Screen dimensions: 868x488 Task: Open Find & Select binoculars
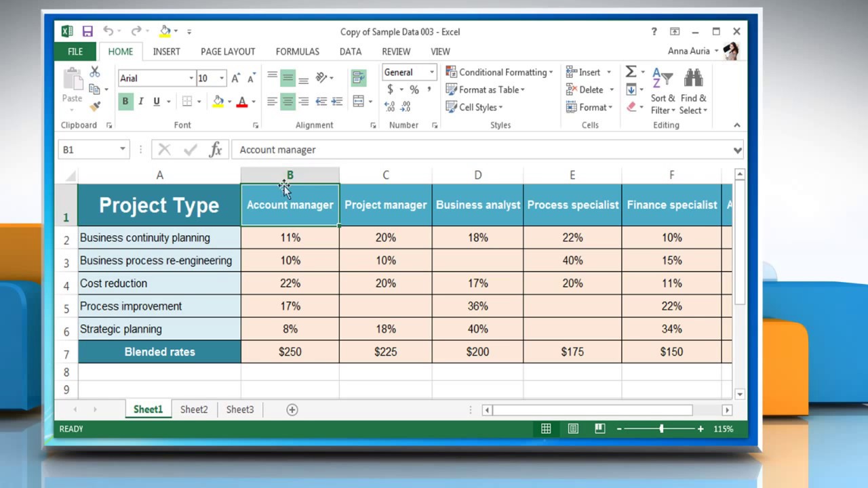click(x=693, y=91)
